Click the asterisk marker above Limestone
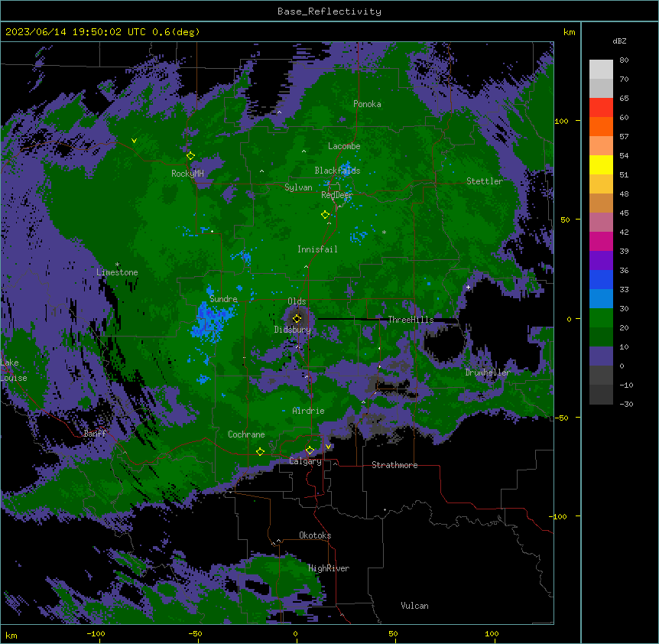The width and height of the screenshot is (659, 644). click(x=117, y=265)
